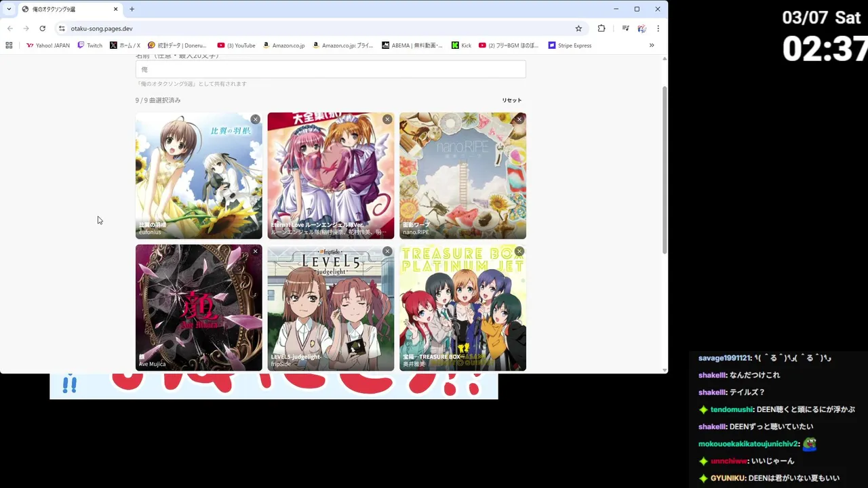Remove the Eternal Love song card
The width and height of the screenshot is (868, 488).
[387, 119]
